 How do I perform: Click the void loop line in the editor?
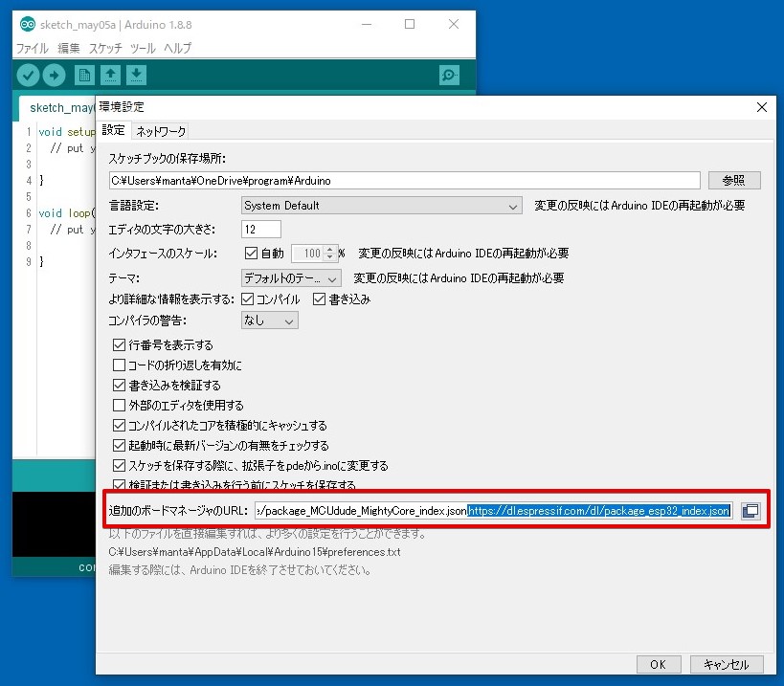click(x=67, y=213)
